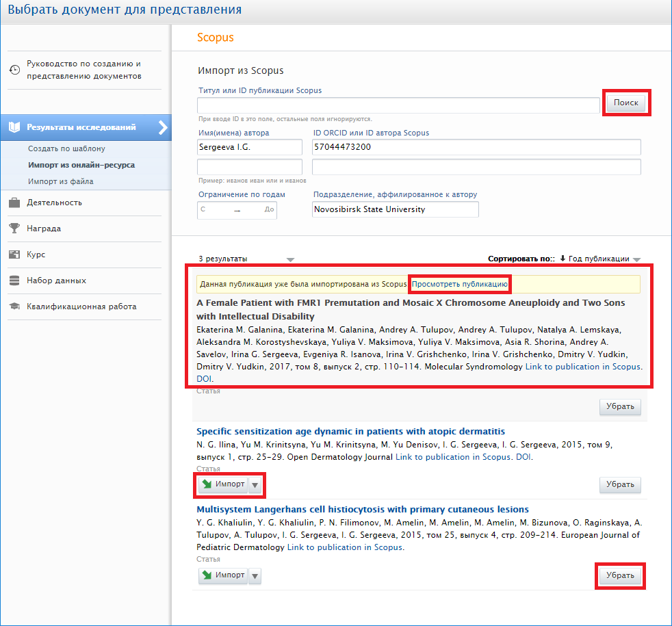Open the Курс section
The image size is (672, 626).
(x=36, y=255)
